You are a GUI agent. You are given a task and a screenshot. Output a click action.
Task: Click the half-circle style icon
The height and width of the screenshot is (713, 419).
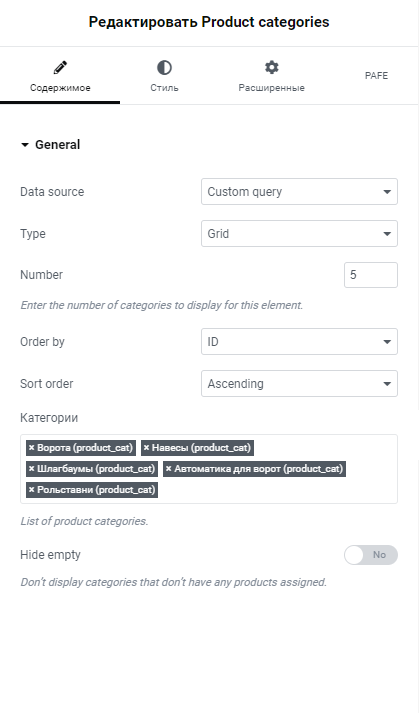click(x=164, y=68)
